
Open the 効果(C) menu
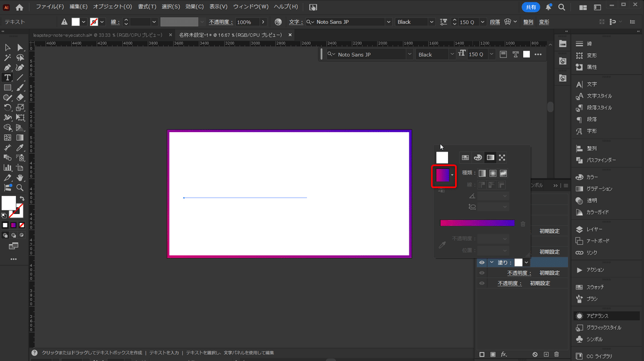click(x=194, y=7)
